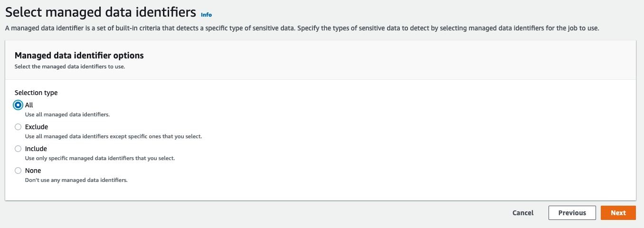The width and height of the screenshot is (644, 228).
Task: Click the Cancel button
Action: pyautogui.click(x=523, y=213)
